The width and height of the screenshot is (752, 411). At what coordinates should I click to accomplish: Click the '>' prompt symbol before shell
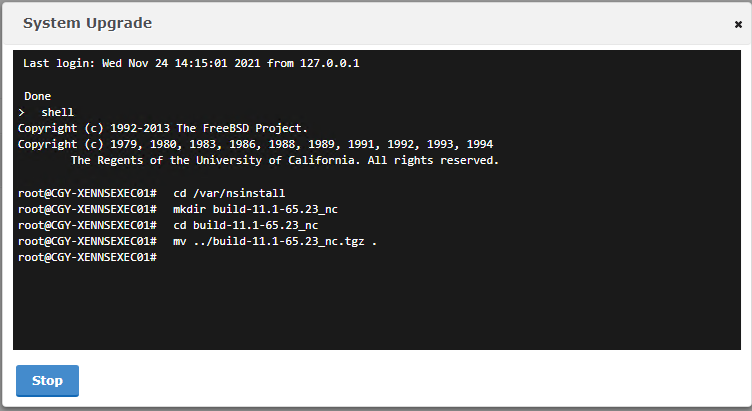pyautogui.click(x=21, y=113)
